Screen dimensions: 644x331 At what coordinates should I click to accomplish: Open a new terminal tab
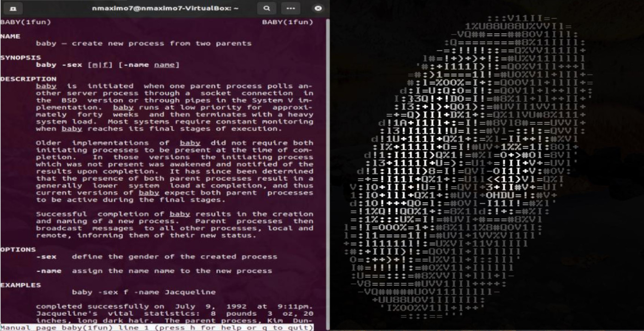[12, 8]
